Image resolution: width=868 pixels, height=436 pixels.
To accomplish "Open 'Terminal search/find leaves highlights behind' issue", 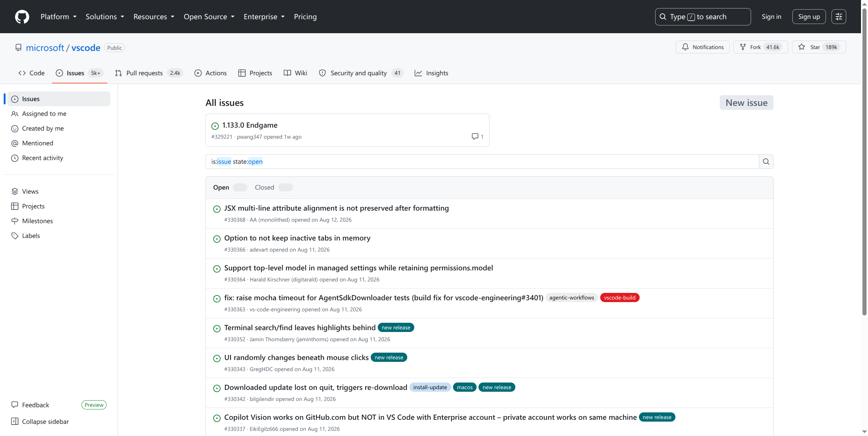I will point(300,328).
